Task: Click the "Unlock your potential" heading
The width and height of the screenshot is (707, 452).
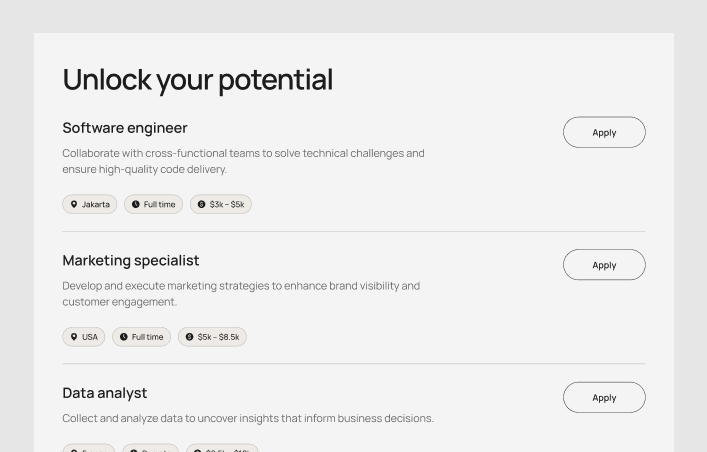Action: tap(198, 80)
